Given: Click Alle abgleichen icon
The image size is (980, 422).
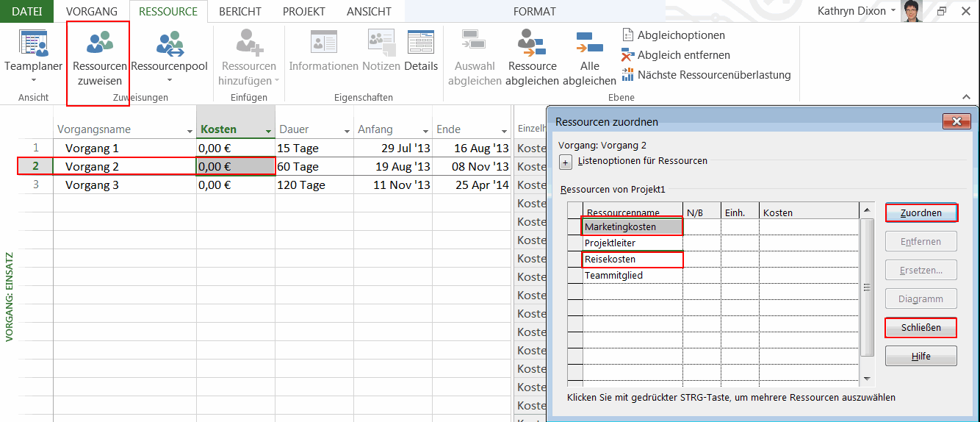Looking at the screenshot, I should (588, 43).
